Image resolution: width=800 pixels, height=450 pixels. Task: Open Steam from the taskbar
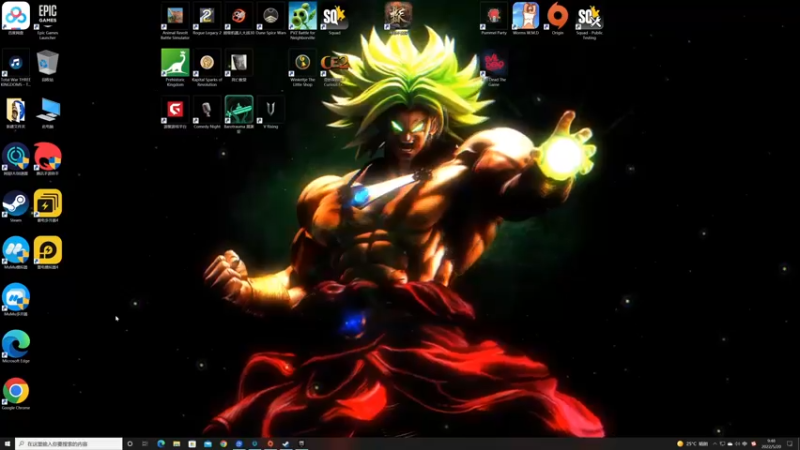pyautogui.click(x=286, y=444)
